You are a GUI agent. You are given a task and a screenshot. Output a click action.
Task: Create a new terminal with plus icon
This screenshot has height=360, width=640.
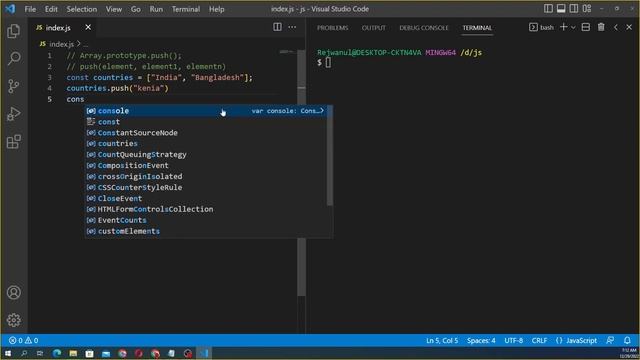coord(564,27)
